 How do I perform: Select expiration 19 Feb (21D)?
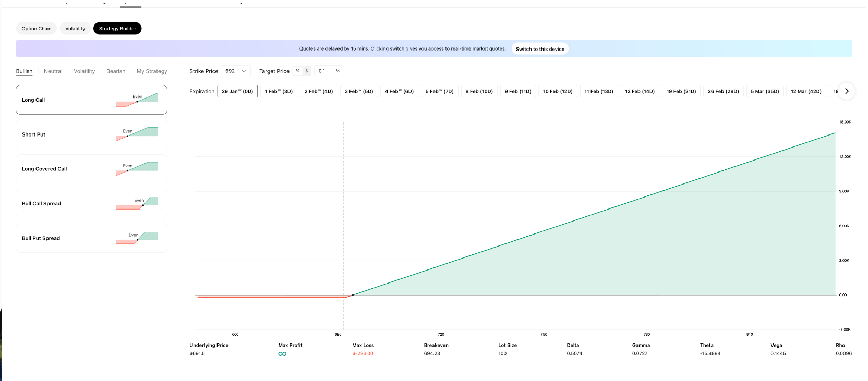(x=681, y=91)
